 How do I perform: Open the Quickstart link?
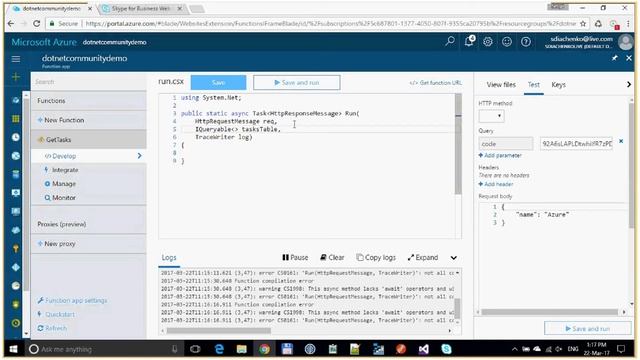tap(56, 314)
